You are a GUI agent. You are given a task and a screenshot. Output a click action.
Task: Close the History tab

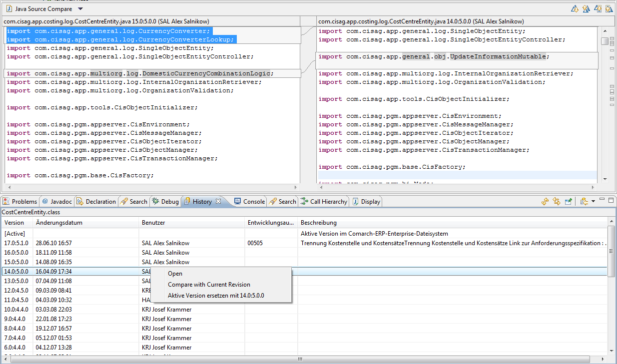click(x=218, y=201)
